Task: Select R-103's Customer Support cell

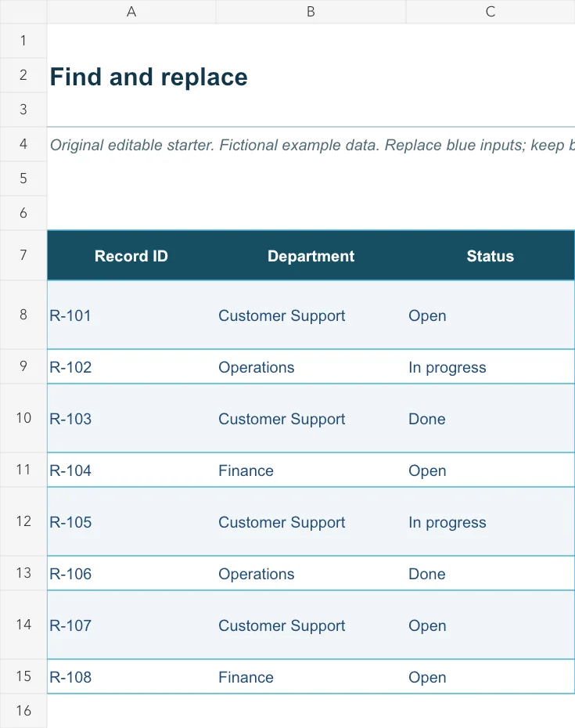Action: coord(311,418)
